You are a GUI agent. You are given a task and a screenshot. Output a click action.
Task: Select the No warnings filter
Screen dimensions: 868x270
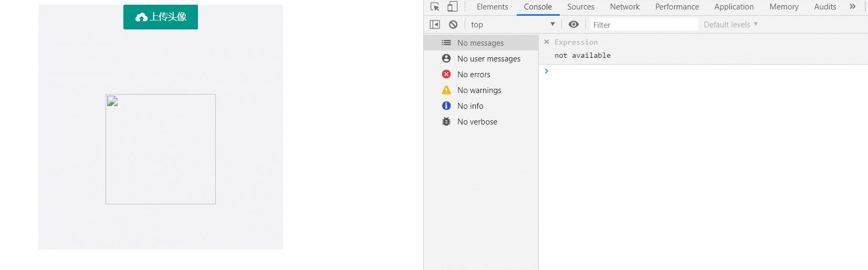[x=479, y=90]
